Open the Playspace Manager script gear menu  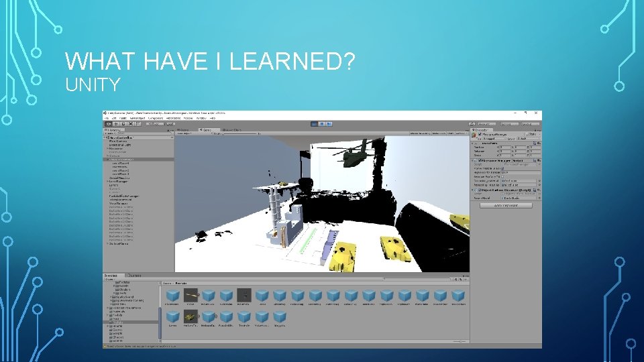[x=539, y=160]
